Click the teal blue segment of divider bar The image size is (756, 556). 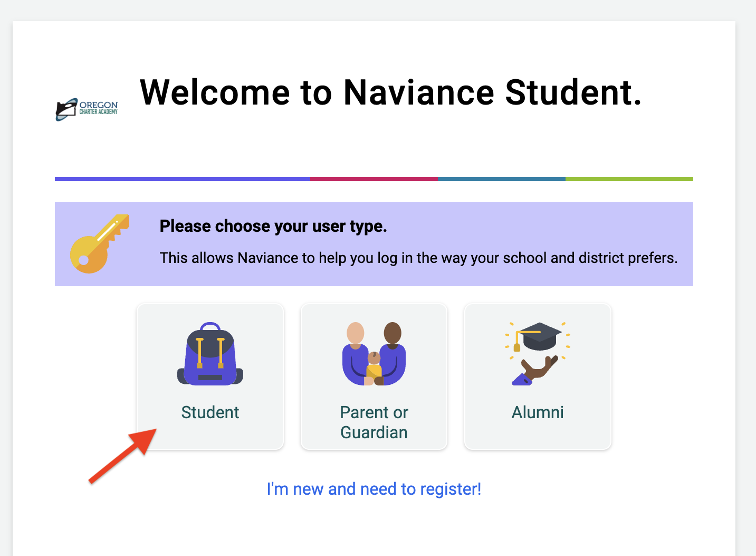coord(502,179)
